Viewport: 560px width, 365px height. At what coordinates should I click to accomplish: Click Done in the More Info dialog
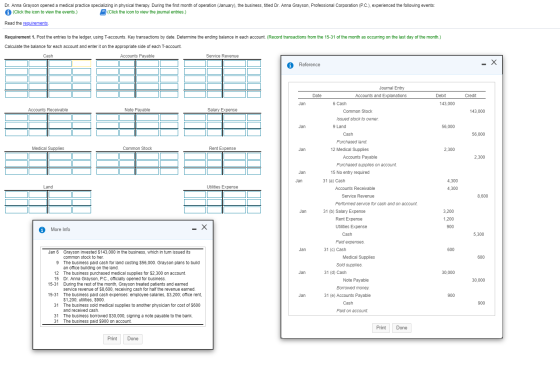click(133, 339)
